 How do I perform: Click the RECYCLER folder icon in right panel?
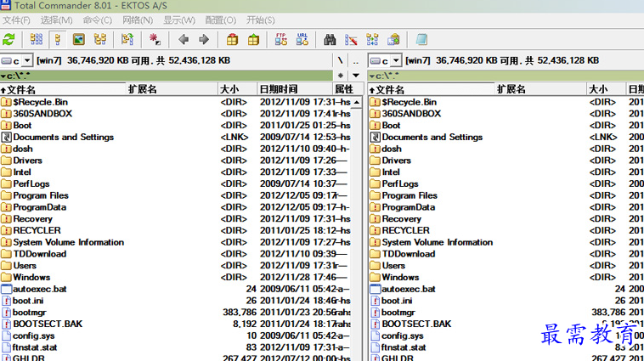pyautogui.click(x=375, y=230)
